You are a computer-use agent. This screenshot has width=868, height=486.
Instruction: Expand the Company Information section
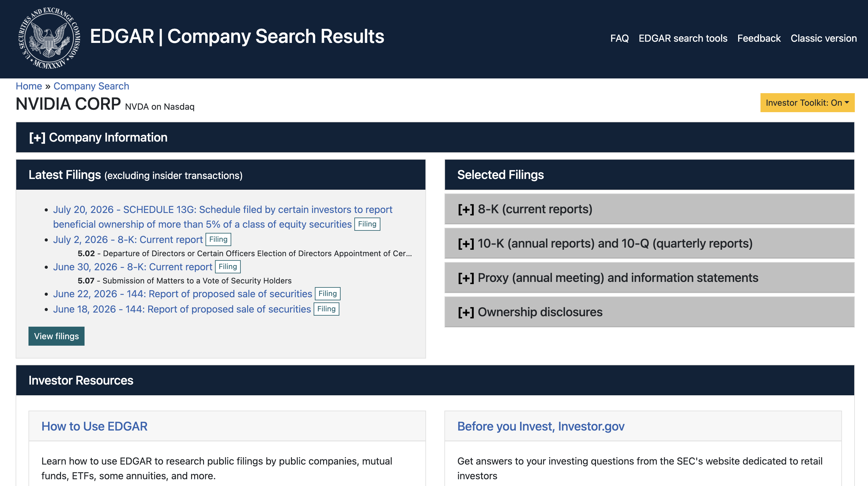(435, 138)
